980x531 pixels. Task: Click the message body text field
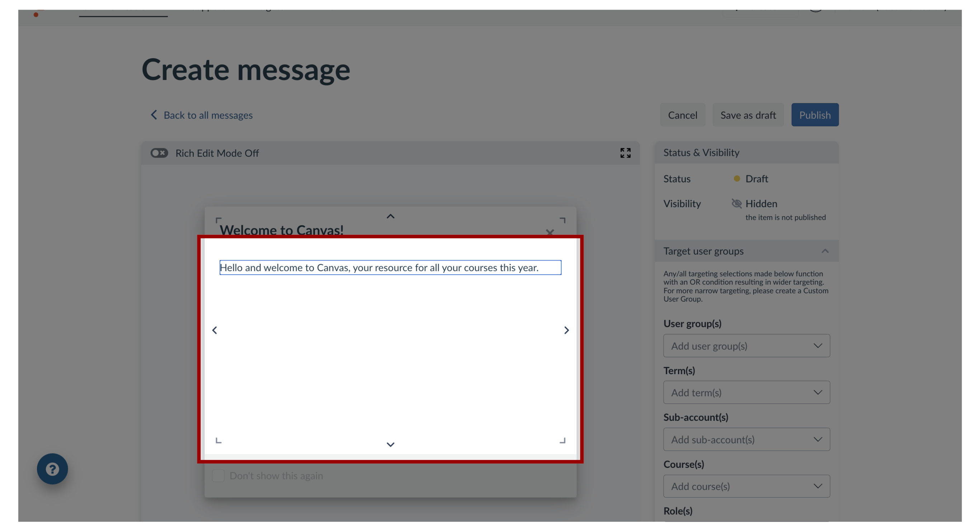[390, 267]
